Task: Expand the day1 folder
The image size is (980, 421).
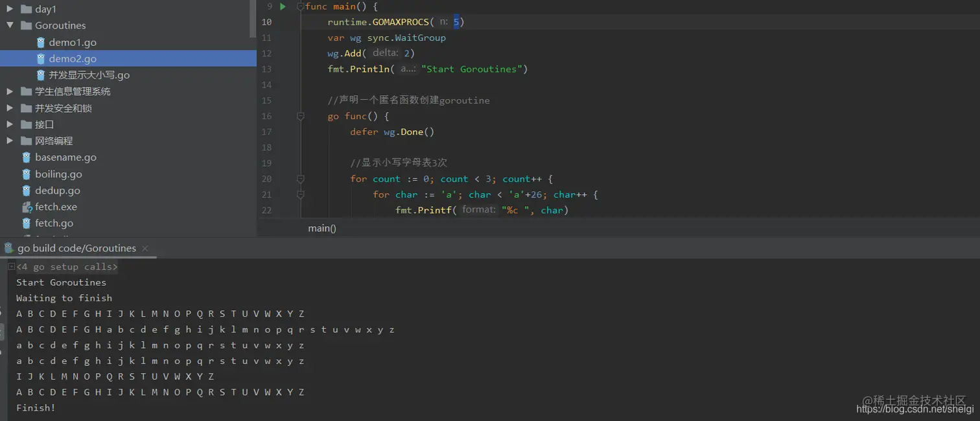Action: click(x=10, y=9)
